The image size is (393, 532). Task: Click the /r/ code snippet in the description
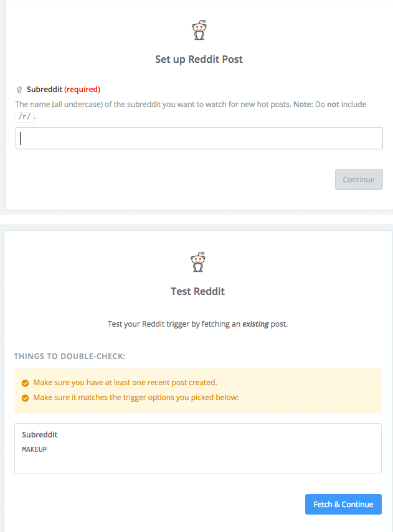click(x=24, y=117)
